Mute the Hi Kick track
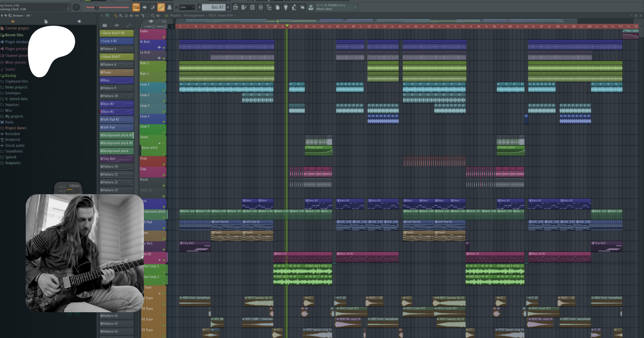 coord(164,48)
